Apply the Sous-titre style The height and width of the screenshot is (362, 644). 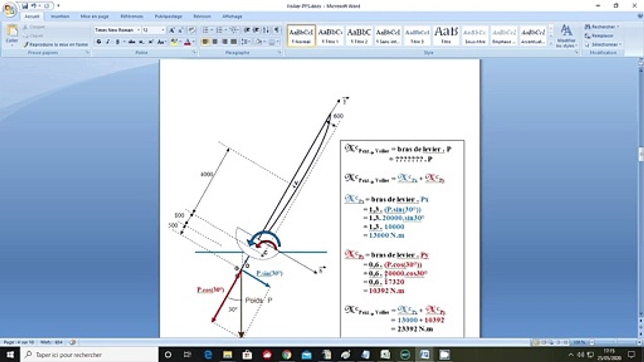(475, 35)
